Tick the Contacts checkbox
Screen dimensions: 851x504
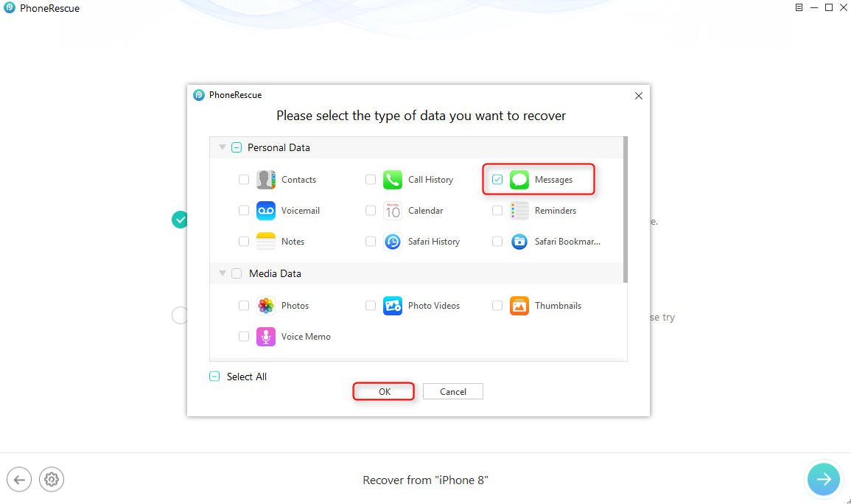[x=244, y=180]
